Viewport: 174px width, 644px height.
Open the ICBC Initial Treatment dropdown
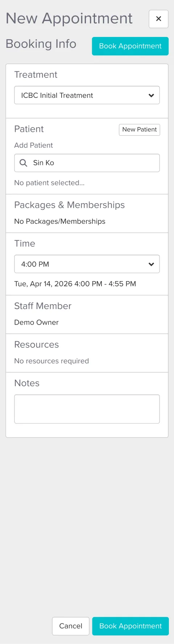(x=87, y=95)
